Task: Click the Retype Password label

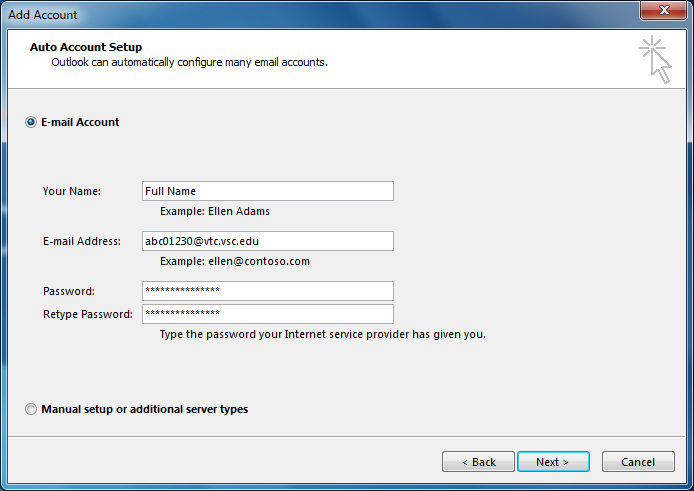Action: pyautogui.click(x=88, y=314)
